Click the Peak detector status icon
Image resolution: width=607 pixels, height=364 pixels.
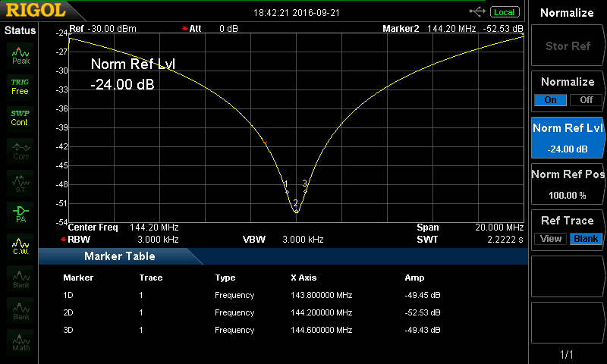[x=20, y=55]
